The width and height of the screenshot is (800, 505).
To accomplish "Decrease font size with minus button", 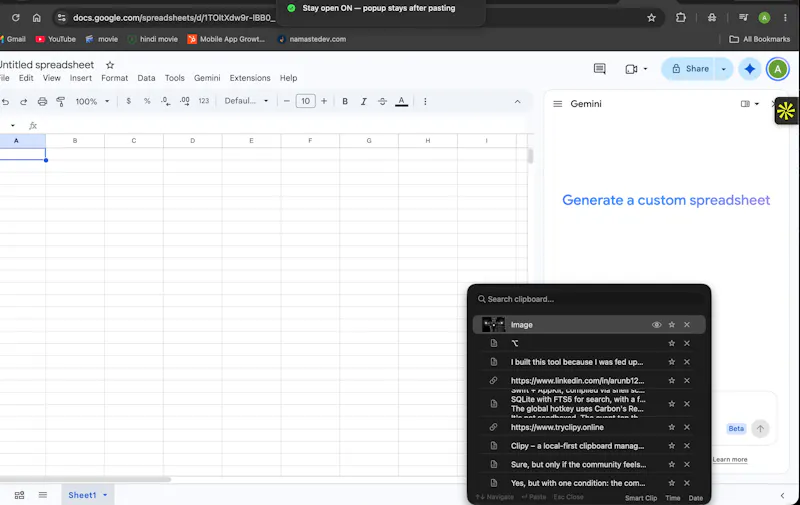I will click(x=287, y=102).
